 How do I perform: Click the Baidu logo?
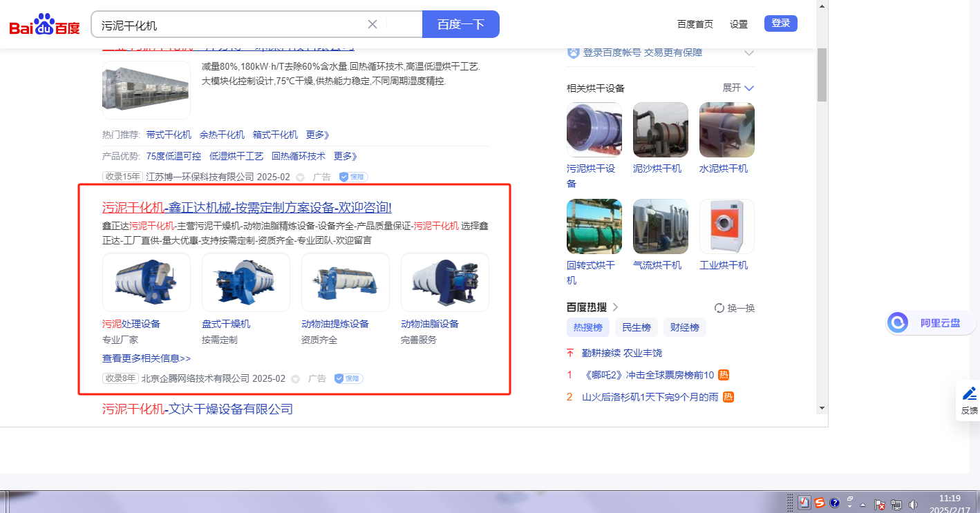click(44, 26)
